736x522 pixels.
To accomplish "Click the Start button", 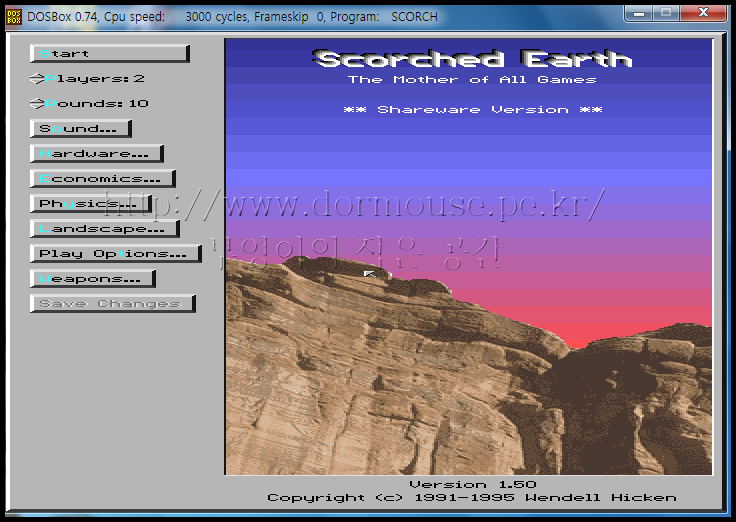I will tap(110, 54).
